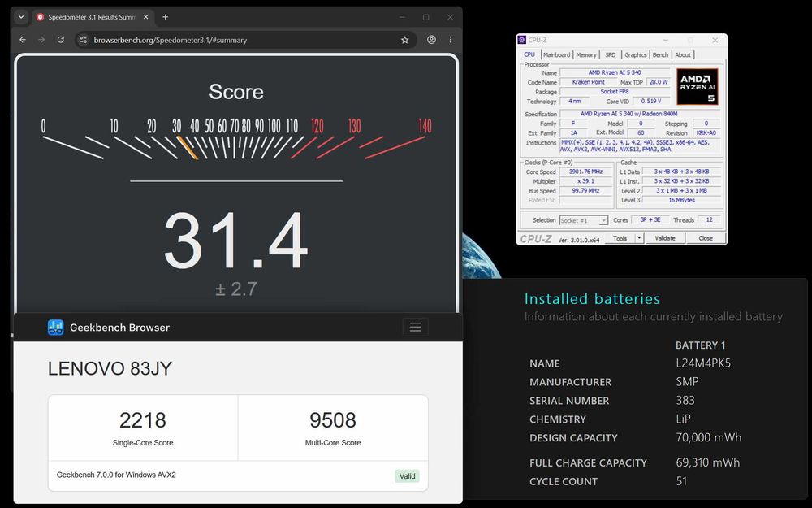
Task: Click the Installed batteries heading
Action: coord(592,298)
